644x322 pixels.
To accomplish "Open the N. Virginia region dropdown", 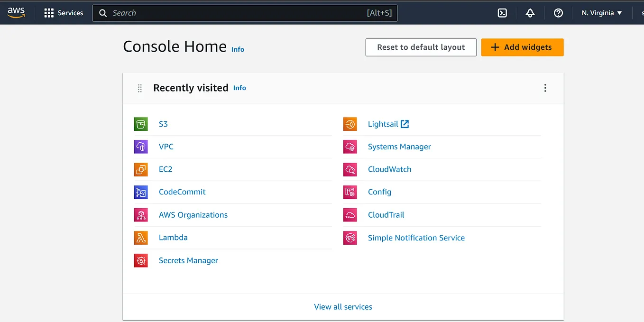I will (601, 13).
